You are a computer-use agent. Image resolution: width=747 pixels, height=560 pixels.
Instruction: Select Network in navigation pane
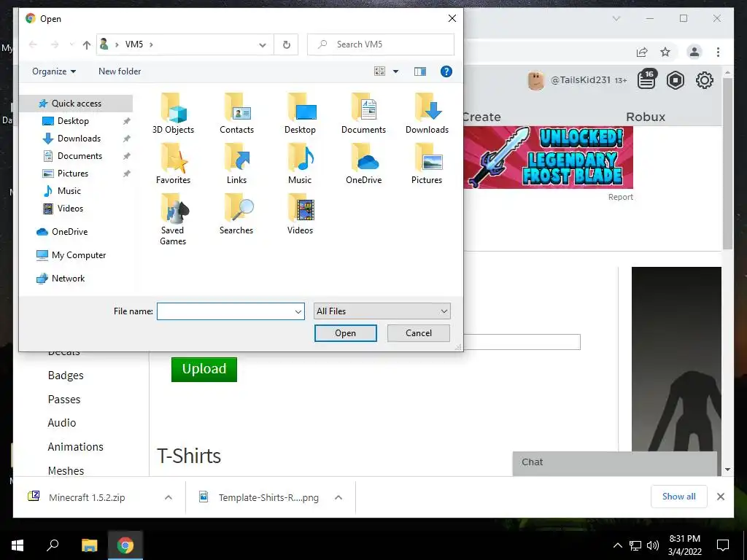point(68,279)
